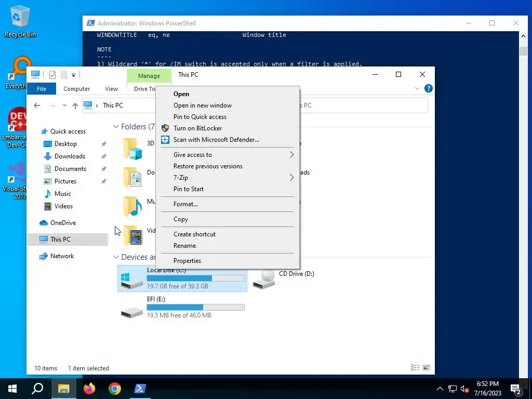Choose Copy in the context menu
Viewport: 532px width, 399px height.
pos(228,219)
